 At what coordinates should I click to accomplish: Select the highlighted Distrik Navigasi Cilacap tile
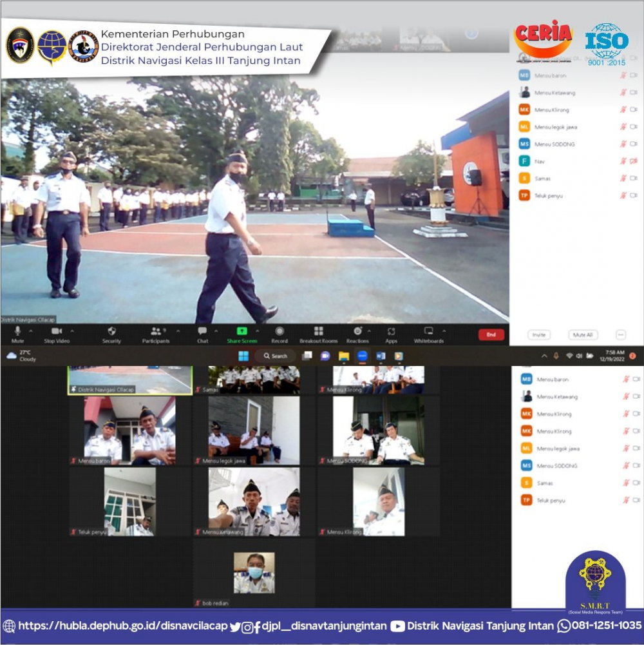(x=130, y=380)
